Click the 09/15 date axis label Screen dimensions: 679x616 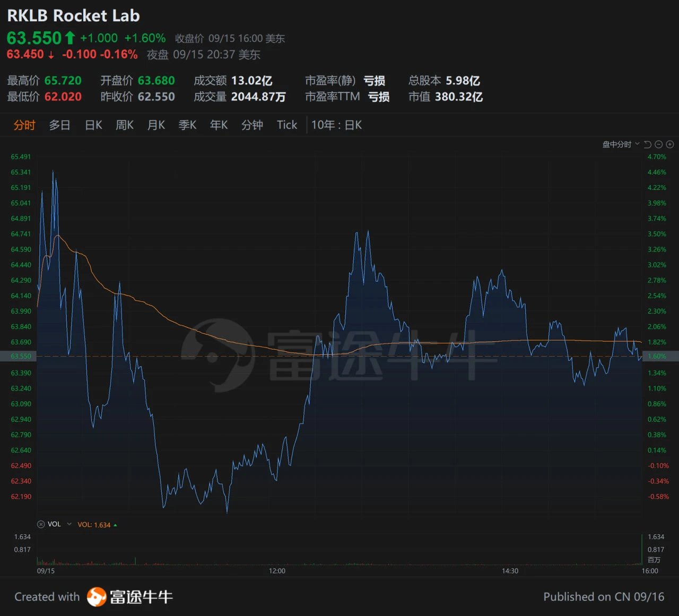tap(46, 571)
